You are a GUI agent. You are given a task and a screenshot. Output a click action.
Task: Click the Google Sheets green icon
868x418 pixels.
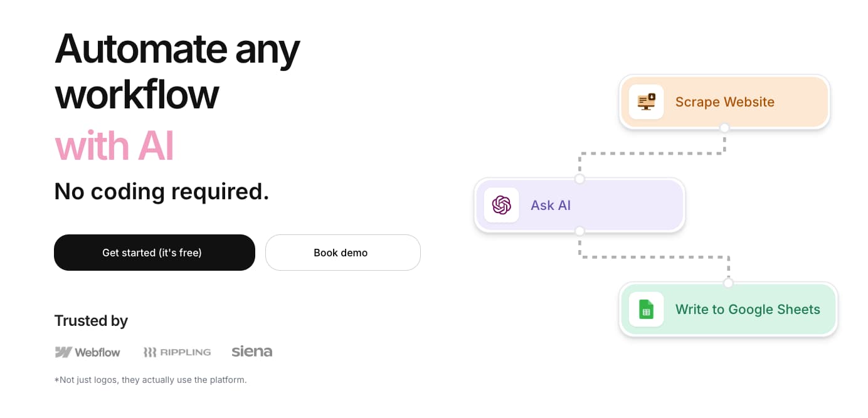pos(646,309)
